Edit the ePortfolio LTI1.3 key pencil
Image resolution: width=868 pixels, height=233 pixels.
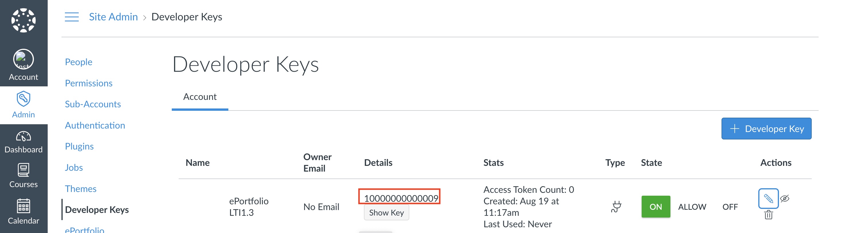(x=768, y=198)
